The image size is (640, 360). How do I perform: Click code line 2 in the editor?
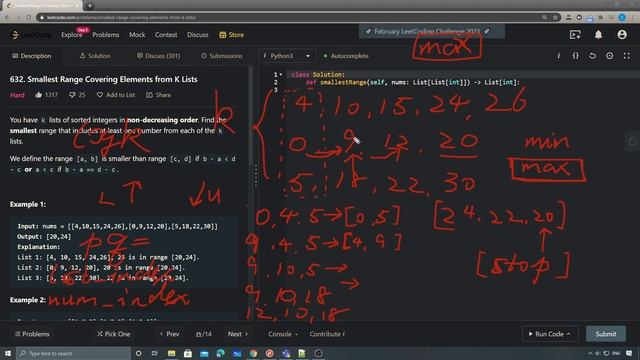coord(412,82)
